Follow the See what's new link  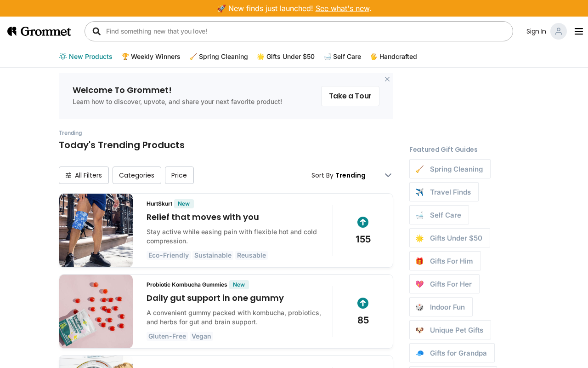[x=342, y=8]
